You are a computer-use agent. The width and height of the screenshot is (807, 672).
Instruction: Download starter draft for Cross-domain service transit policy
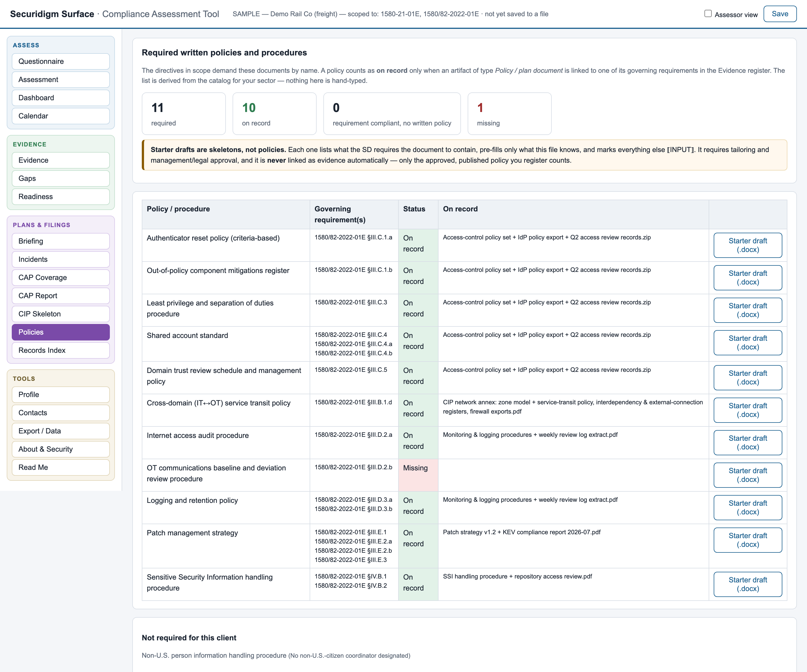click(747, 410)
